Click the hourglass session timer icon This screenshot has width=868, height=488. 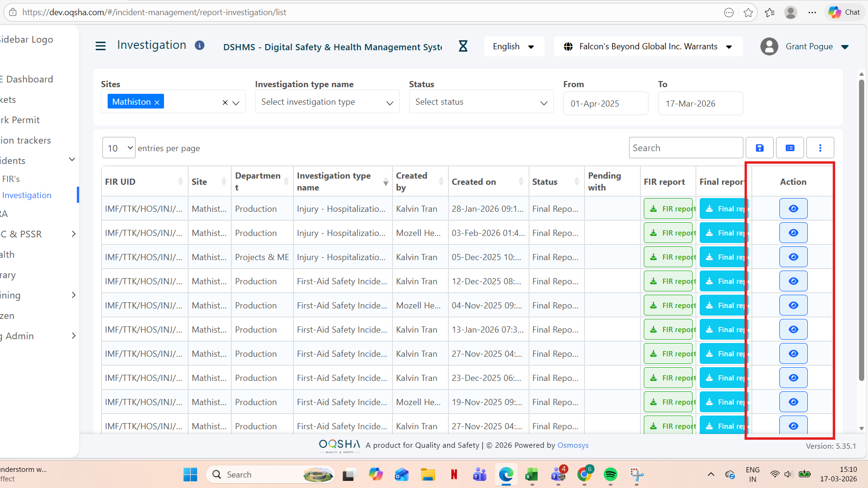(463, 46)
